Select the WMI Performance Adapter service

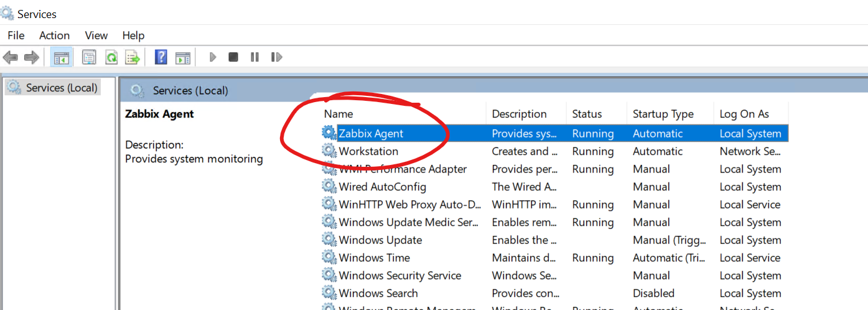coord(403,169)
